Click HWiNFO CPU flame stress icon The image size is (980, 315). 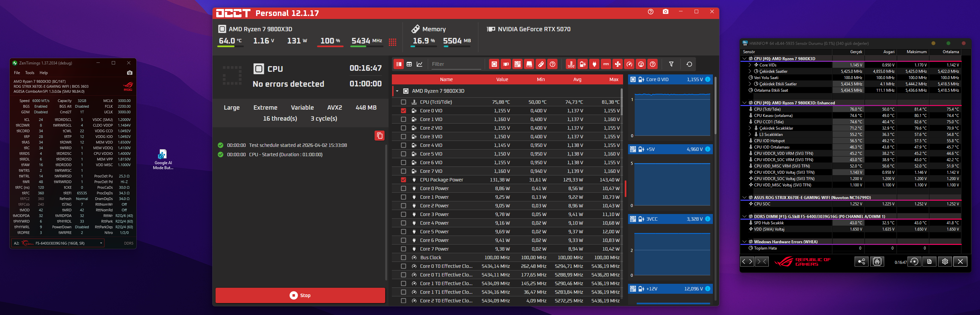point(877,262)
